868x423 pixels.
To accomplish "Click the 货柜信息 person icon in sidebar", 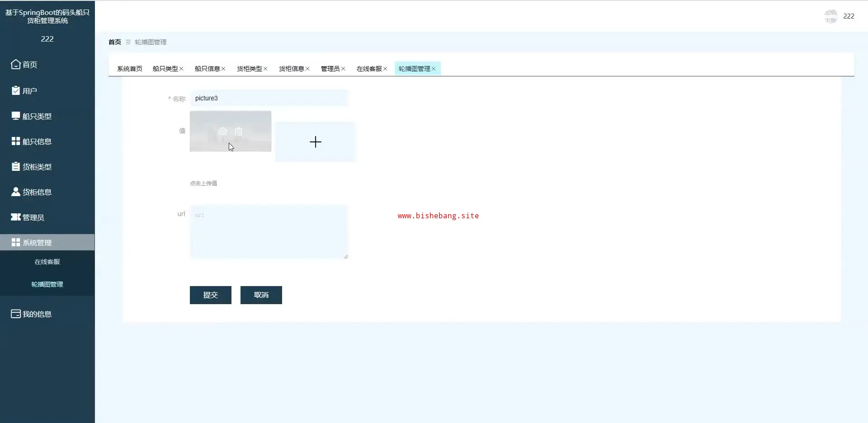I will click(16, 192).
